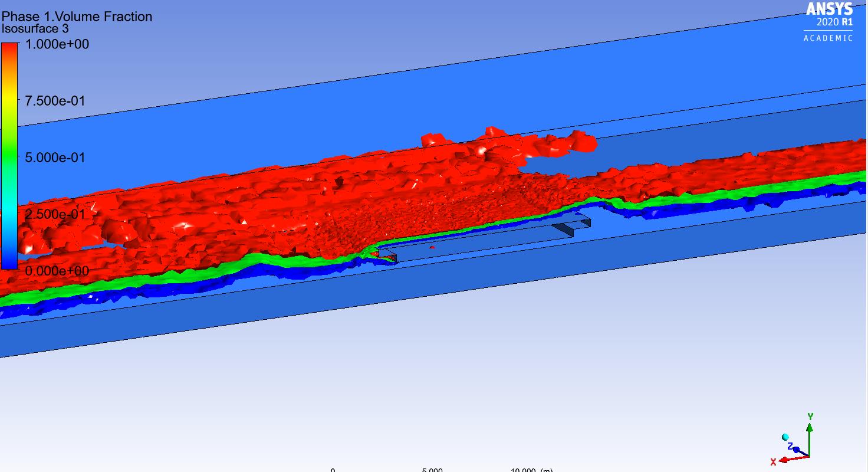Click the red X axis arrow on triad
The image size is (868, 472).
click(785, 459)
